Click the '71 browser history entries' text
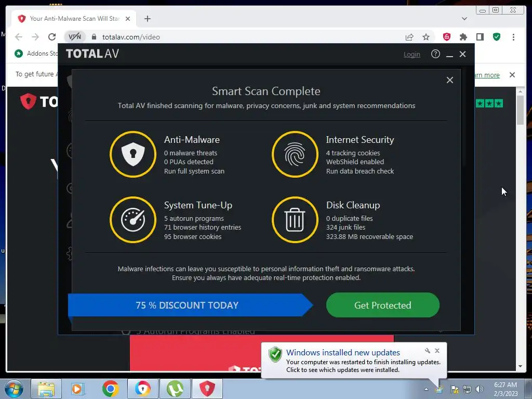Screen dimensions: 532x399 [203, 228]
